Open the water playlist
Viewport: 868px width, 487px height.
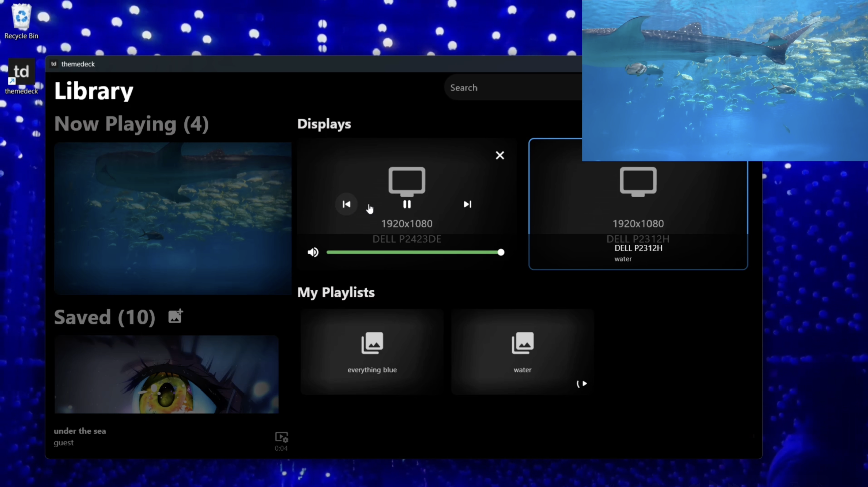[x=522, y=352]
